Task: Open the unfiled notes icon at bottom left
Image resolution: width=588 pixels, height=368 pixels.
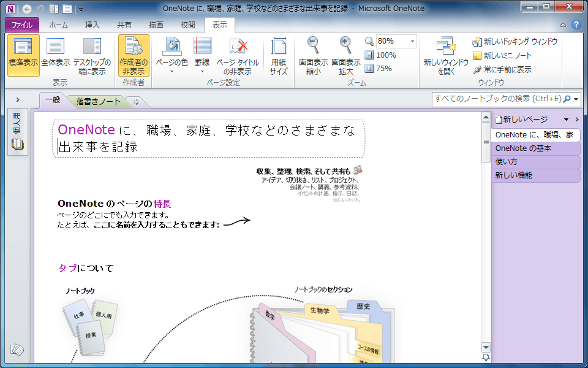Action: click(x=17, y=350)
